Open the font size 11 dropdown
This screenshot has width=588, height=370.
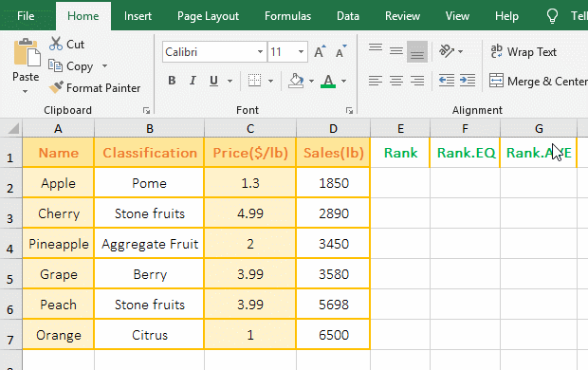pyautogui.click(x=301, y=52)
